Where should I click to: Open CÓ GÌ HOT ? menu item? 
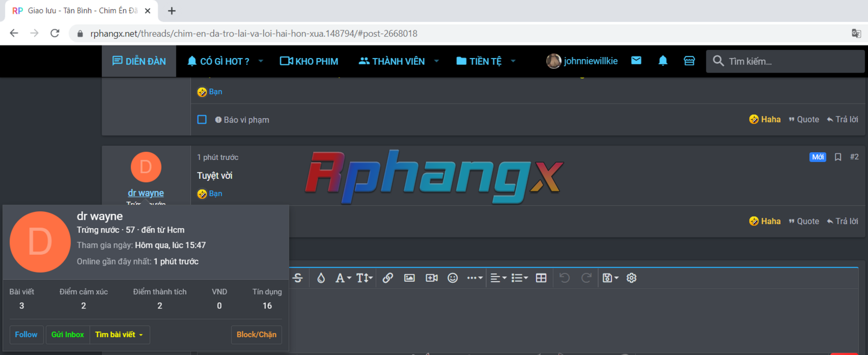(218, 61)
